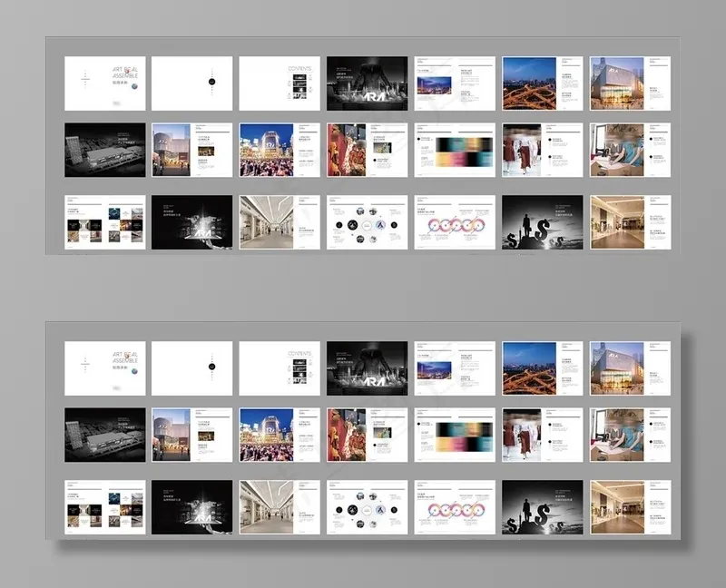This screenshot has width=726, height=588.
Task: Choose lower sheet's black page with glowing ARA logo
Action: pos(192,507)
